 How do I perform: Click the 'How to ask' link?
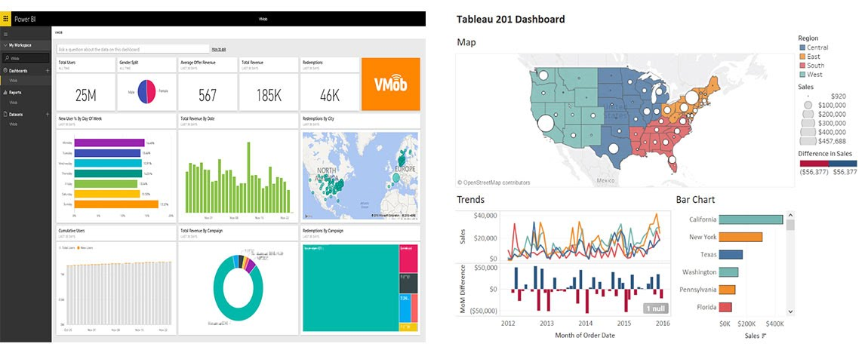(x=218, y=49)
